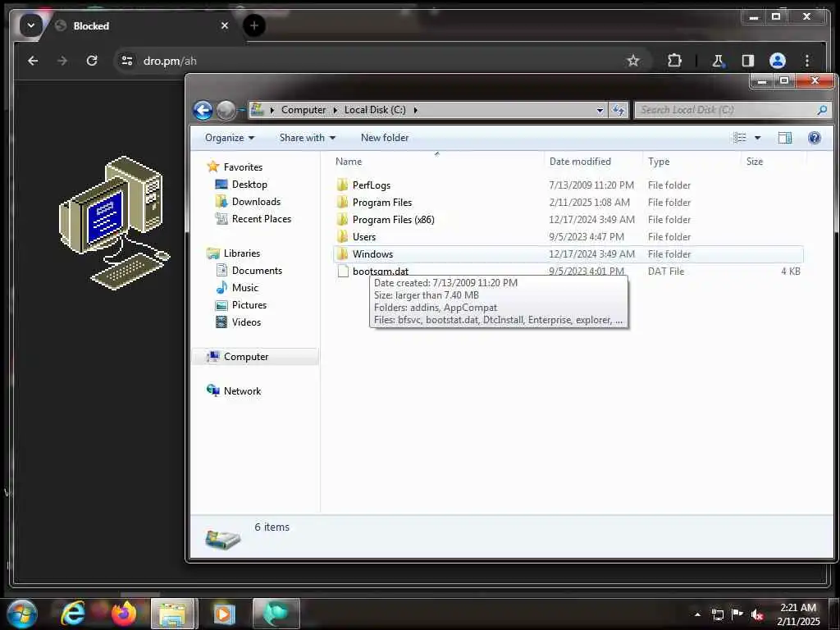The height and width of the screenshot is (630, 840).
Task: Launch Internet Explorer from taskbar
Action: coord(73,614)
